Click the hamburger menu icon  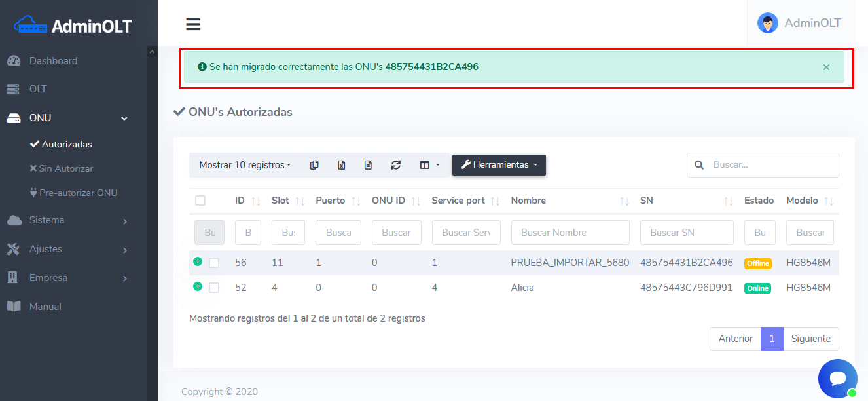[192, 24]
